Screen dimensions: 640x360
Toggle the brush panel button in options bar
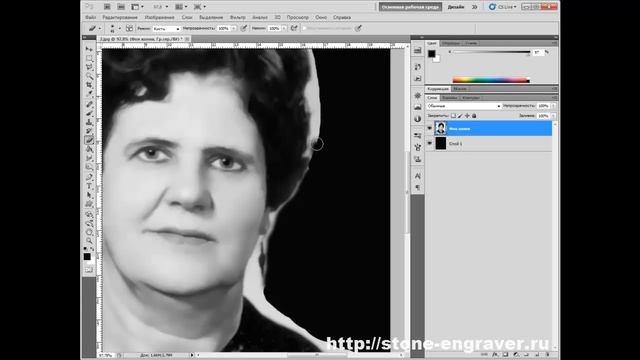(x=129, y=28)
